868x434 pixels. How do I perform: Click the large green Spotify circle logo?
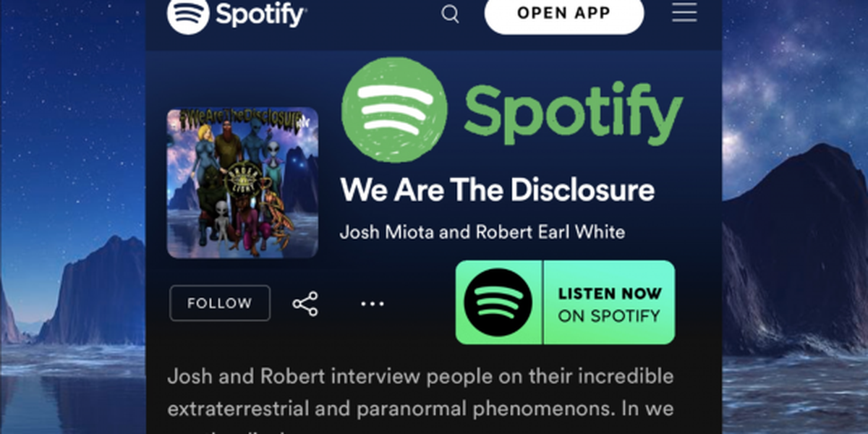click(x=394, y=109)
